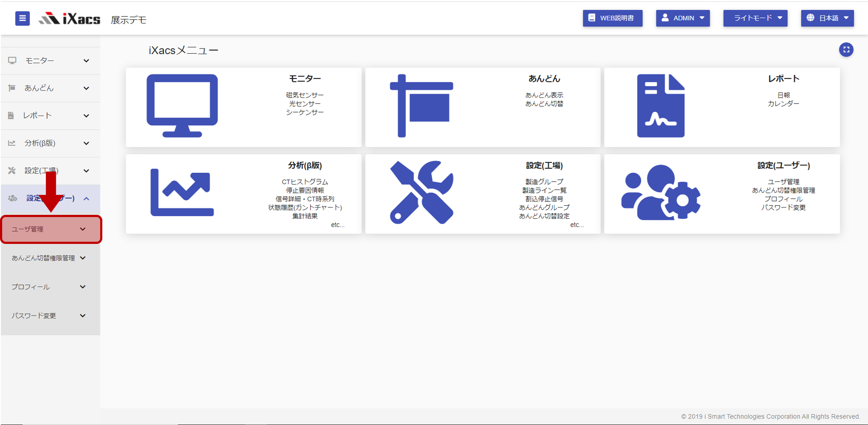Expand the 分析(β版) sidebar chevron
This screenshot has width=868, height=425.
(x=86, y=143)
